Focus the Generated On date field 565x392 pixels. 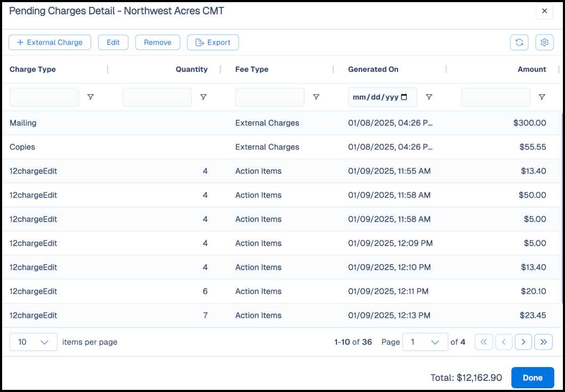pyautogui.click(x=383, y=97)
